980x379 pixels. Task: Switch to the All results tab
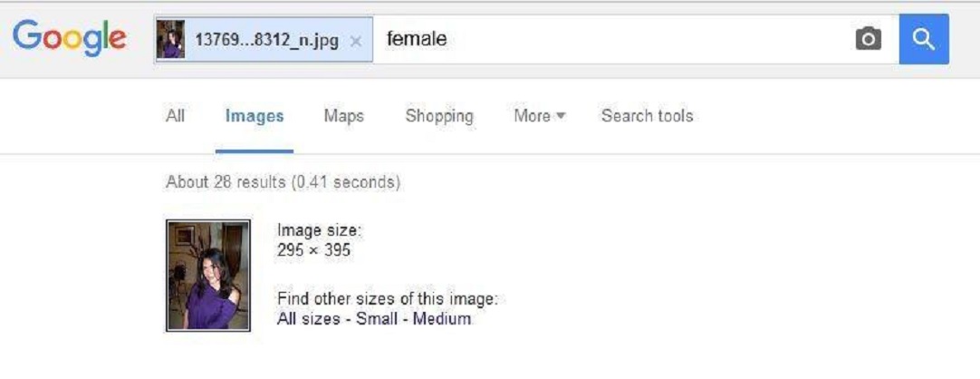175,116
